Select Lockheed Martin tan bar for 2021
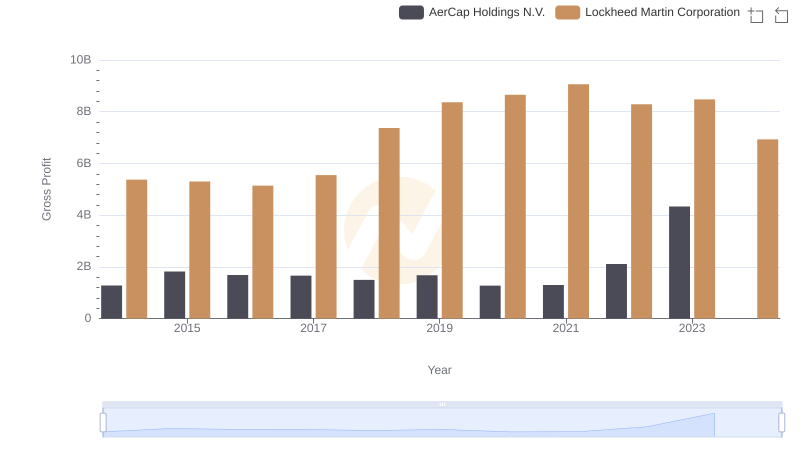 coord(579,201)
